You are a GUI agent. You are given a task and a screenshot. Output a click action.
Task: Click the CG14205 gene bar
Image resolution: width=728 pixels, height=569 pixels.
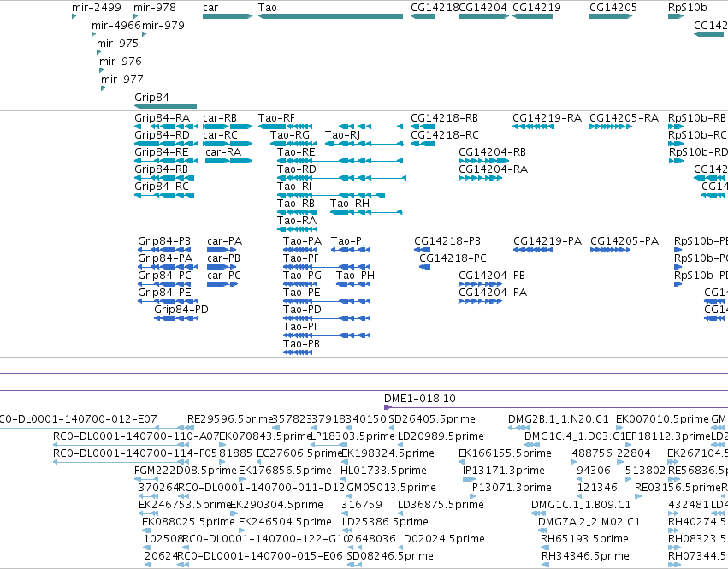point(611,16)
